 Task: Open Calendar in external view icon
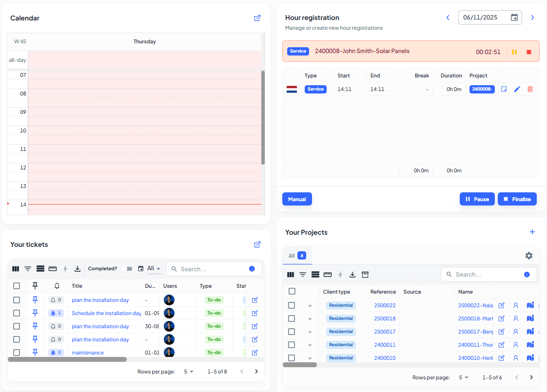(x=257, y=18)
